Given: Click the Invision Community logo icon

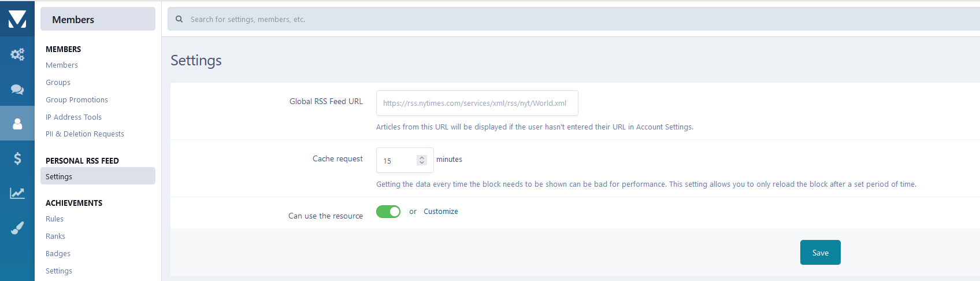Looking at the screenshot, I should [x=17, y=19].
